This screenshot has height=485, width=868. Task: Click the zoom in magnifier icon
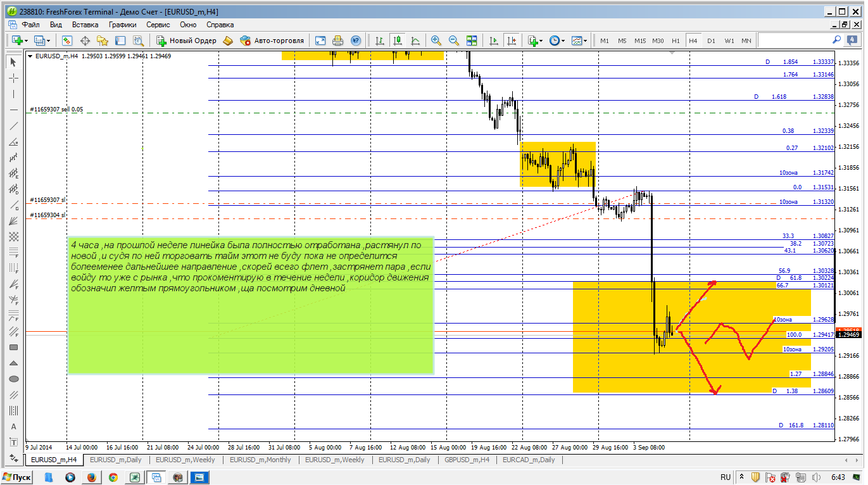pyautogui.click(x=436, y=41)
